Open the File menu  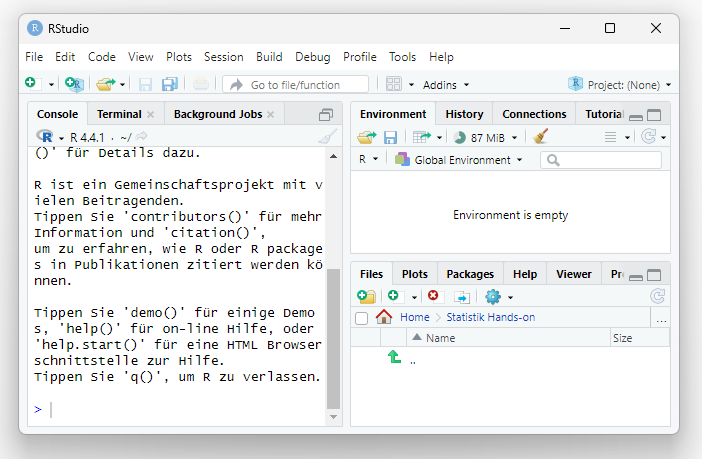[34, 57]
